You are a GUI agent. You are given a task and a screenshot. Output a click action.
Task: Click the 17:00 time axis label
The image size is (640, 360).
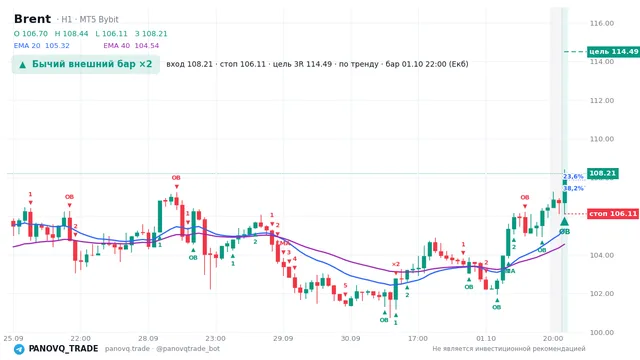[418, 338]
